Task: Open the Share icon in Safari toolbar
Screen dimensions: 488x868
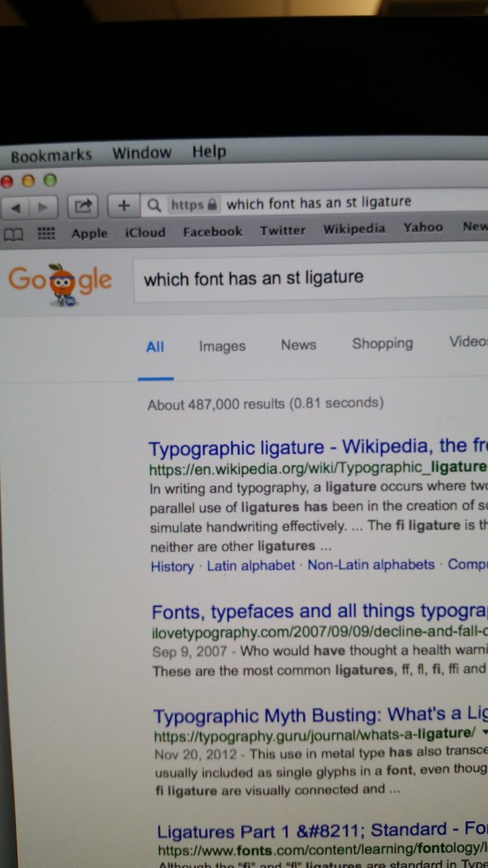Action: (83, 207)
